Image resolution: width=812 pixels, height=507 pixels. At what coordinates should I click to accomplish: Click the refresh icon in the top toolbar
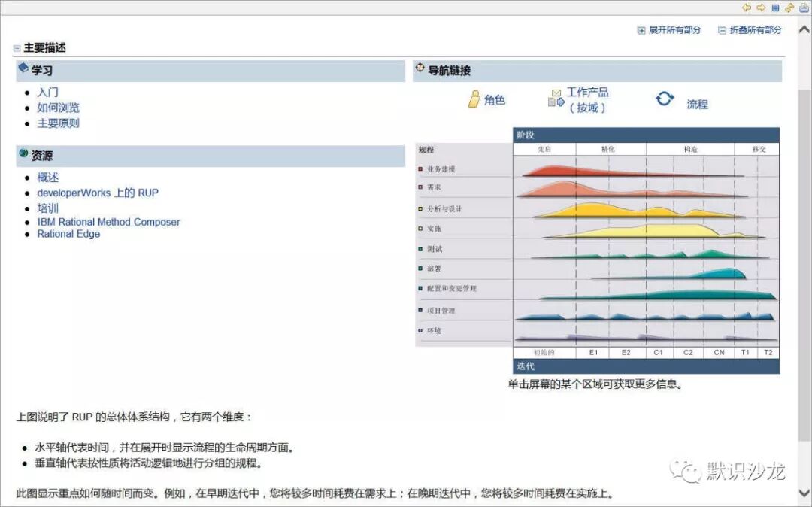pos(789,8)
